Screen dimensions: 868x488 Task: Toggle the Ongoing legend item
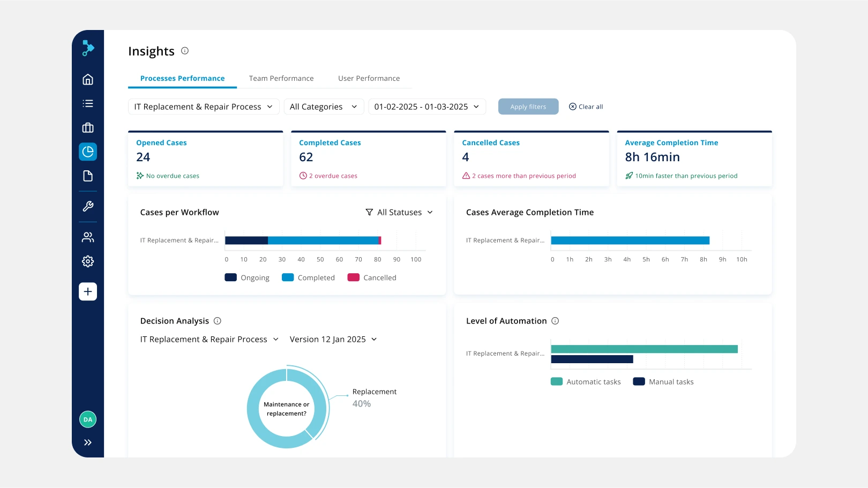click(x=248, y=277)
